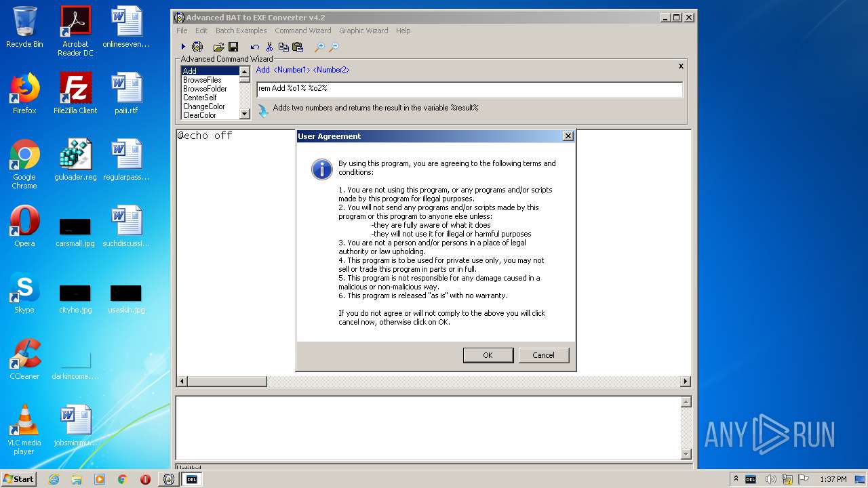Image resolution: width=868 pixels, height=488 pixels.
Task: Click the Undo arrow icon
Action: click(255, 47)
